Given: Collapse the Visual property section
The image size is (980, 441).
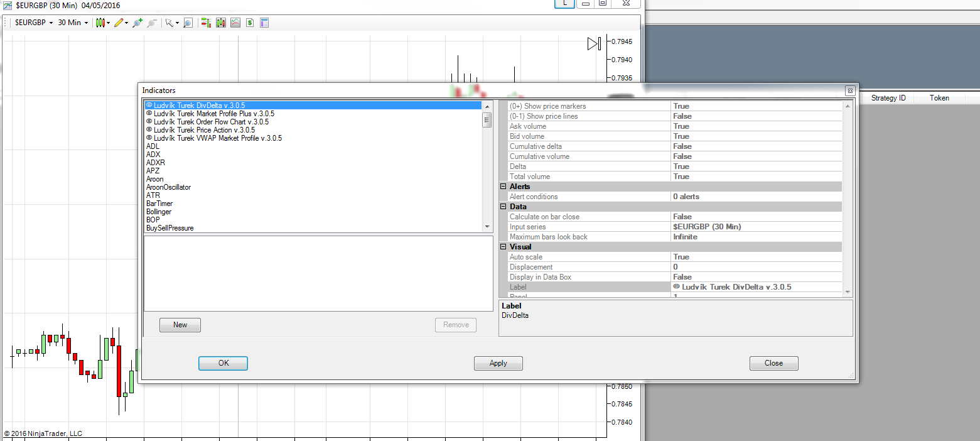Looking at the screenshot, I should (503, 247).
